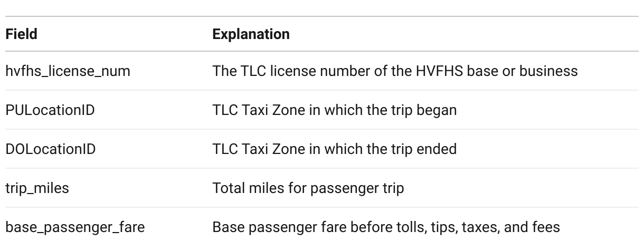Viewport: 644px width, 251px height.
Task: Click the Explanation column header
Action: (251, 34)
